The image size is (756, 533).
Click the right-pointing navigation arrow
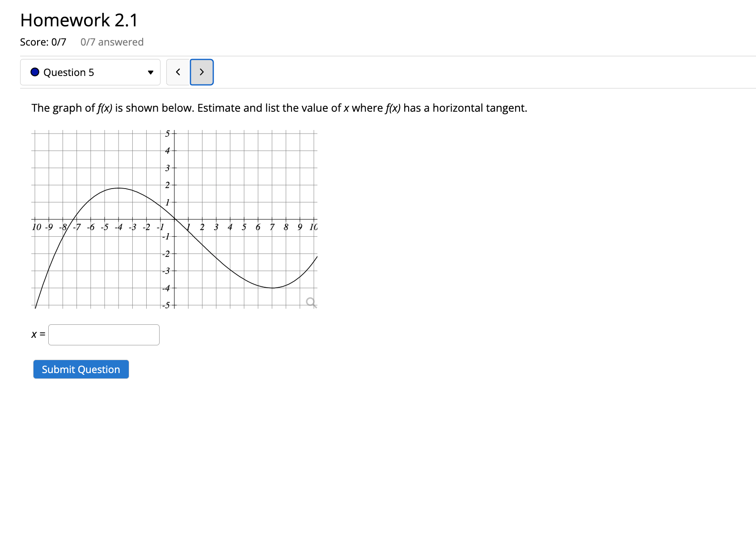click(x=202, y=72)
